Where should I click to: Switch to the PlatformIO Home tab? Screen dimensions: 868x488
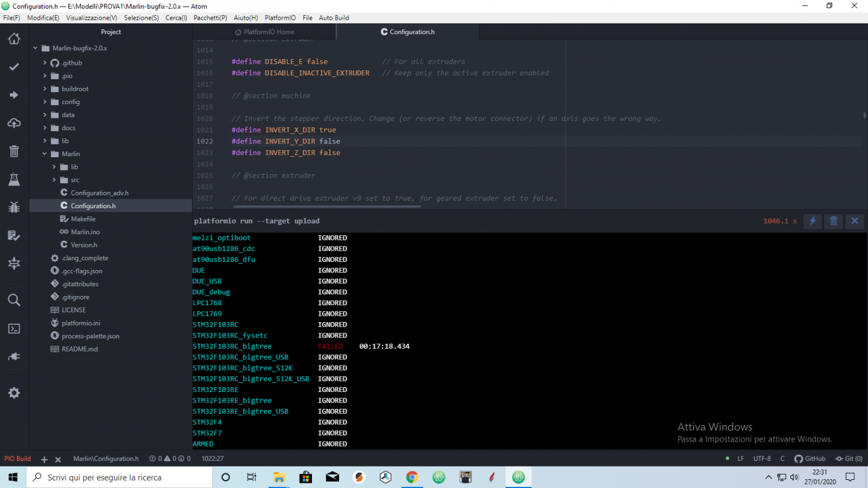coord(269,32)
